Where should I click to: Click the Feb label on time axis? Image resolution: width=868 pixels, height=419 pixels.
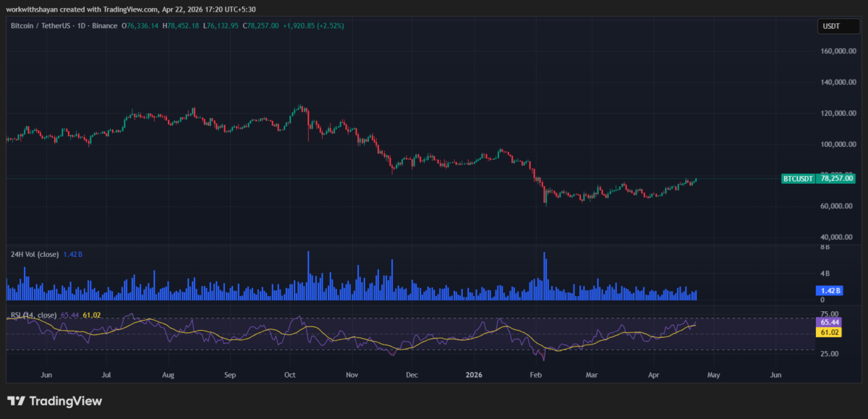(536, 376)
